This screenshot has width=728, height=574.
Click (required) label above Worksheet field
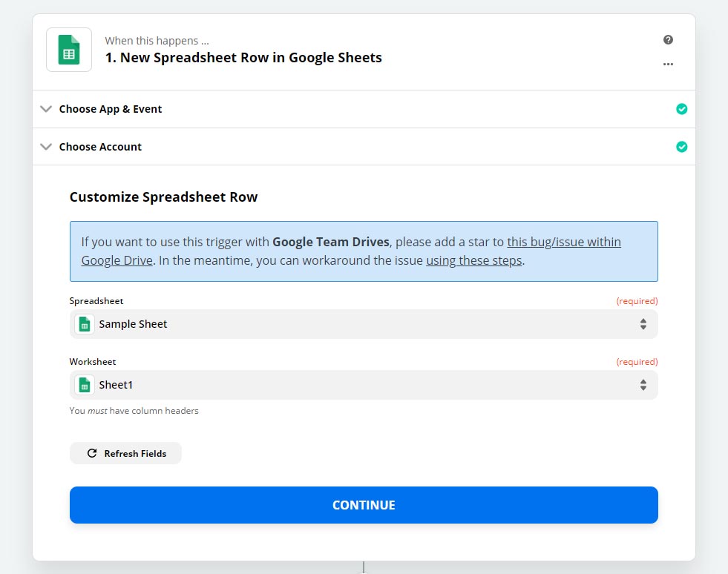637,361
